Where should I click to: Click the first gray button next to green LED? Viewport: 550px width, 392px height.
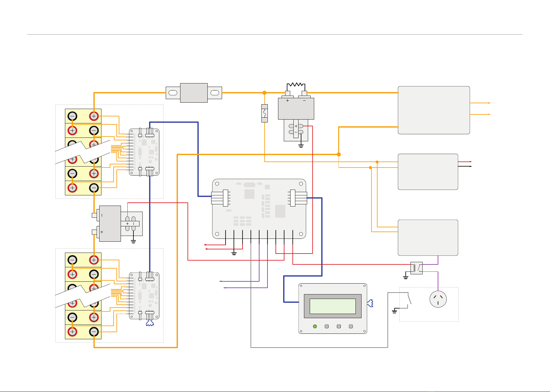pyautogui.click(x=327, y=326)
